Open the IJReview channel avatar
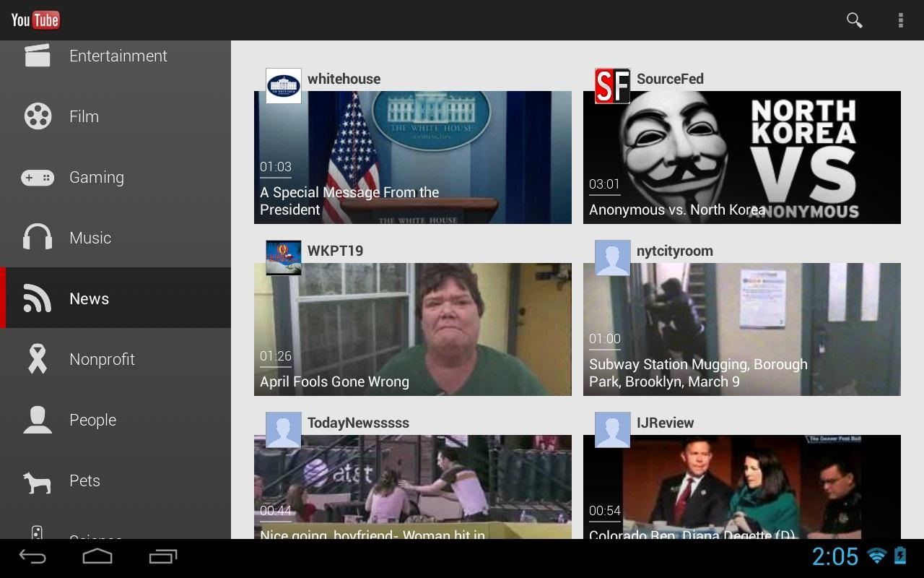This screenshot has width=924, height=578. [x=613, y=430]
